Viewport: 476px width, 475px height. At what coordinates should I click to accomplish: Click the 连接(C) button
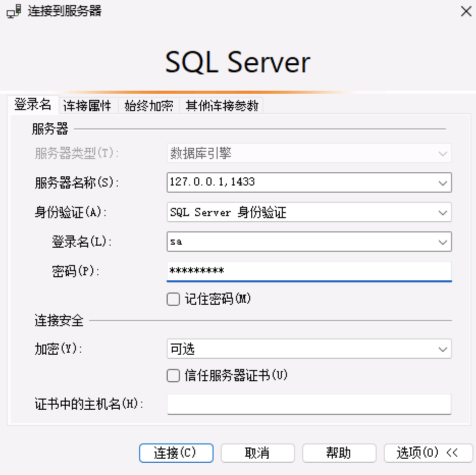point(176,453)
